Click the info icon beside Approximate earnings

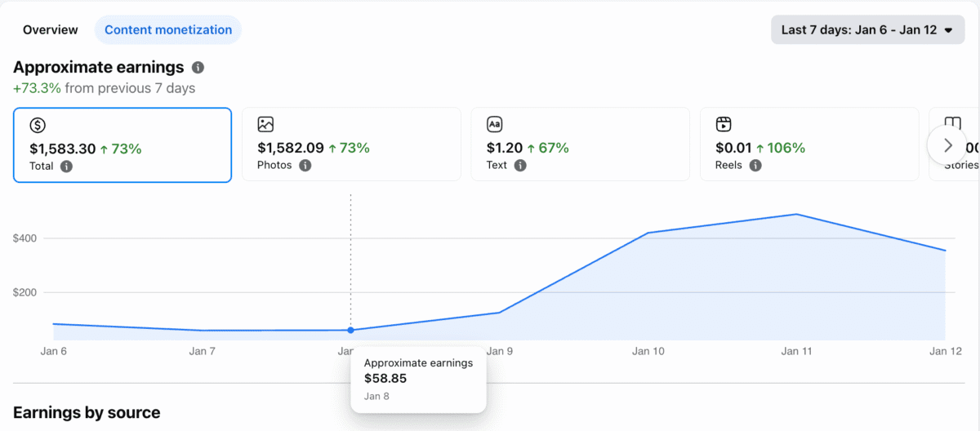point(198,68)
